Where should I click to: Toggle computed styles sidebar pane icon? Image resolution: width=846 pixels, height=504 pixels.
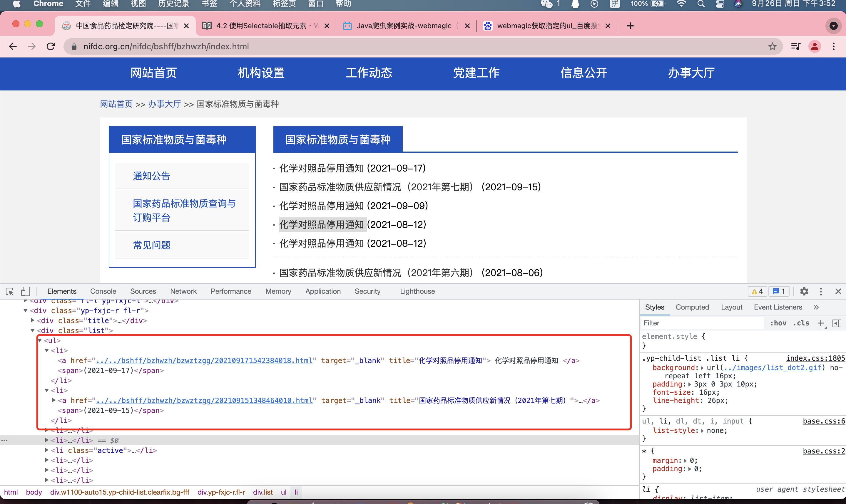click(x=837, y=323)
